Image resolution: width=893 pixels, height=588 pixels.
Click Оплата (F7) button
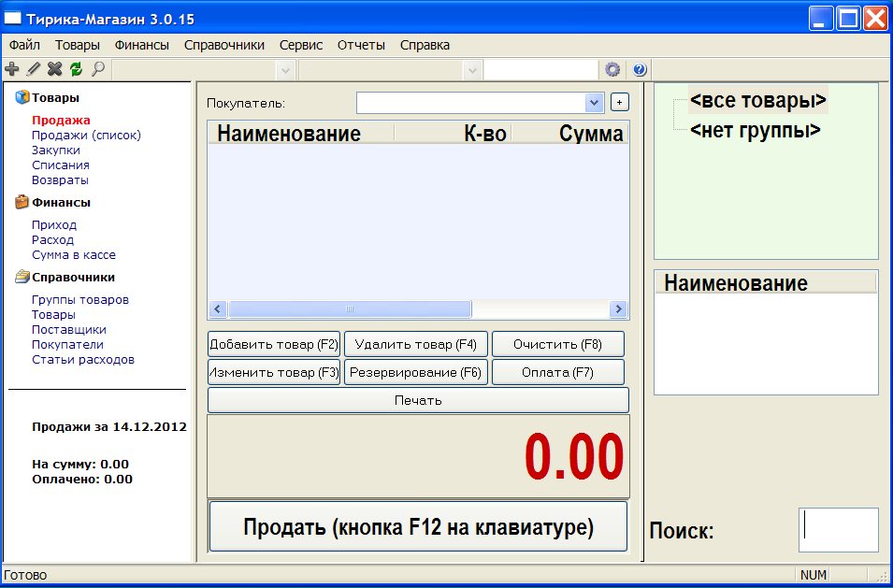click(x=558, y=372)
